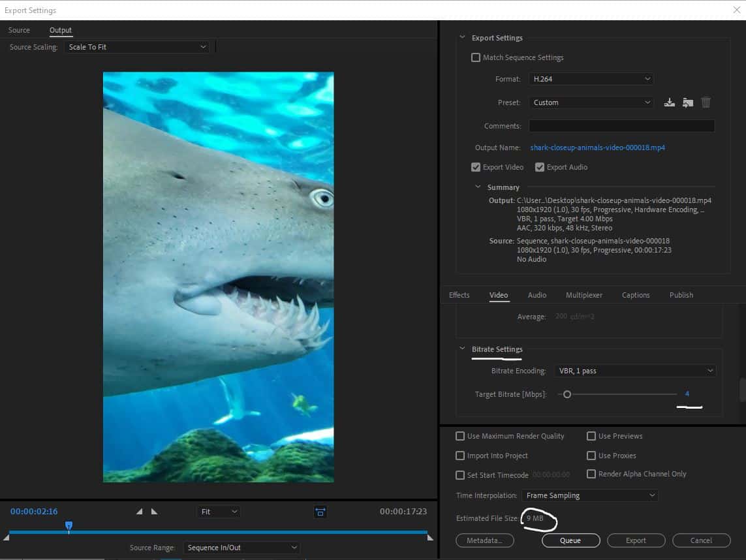Collapse the Summary section

pos(478,187)
